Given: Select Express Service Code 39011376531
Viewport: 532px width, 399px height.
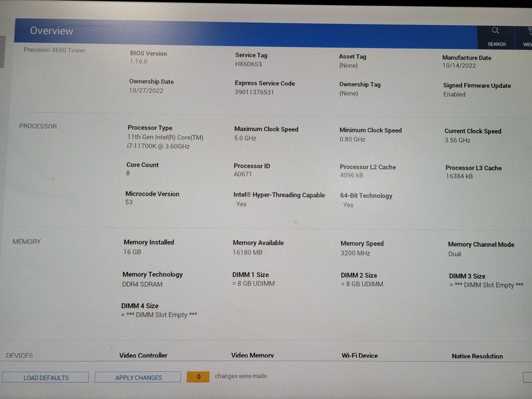Looking at the screenshot, I should 254,92.
